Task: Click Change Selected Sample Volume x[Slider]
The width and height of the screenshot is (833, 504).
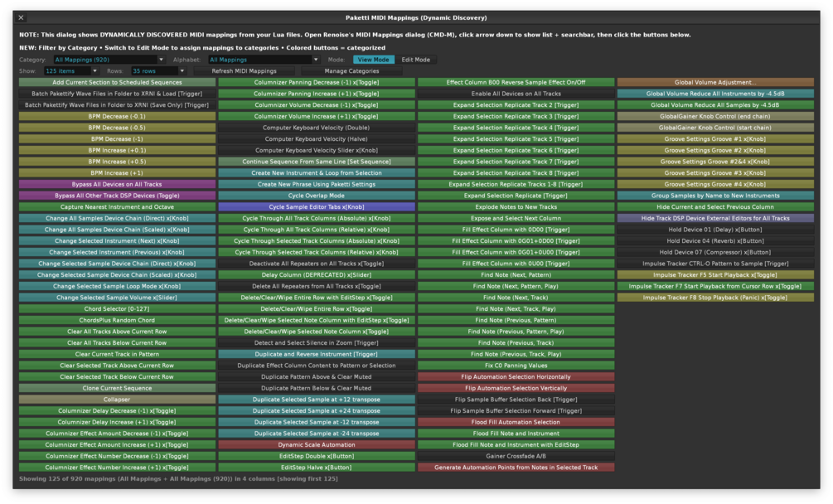Action: [x=118, y=298]
